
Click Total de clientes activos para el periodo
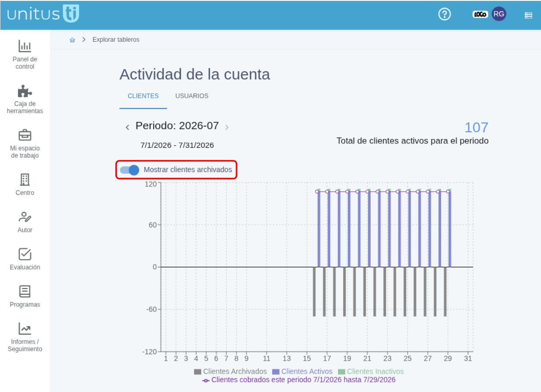point(412,141)
